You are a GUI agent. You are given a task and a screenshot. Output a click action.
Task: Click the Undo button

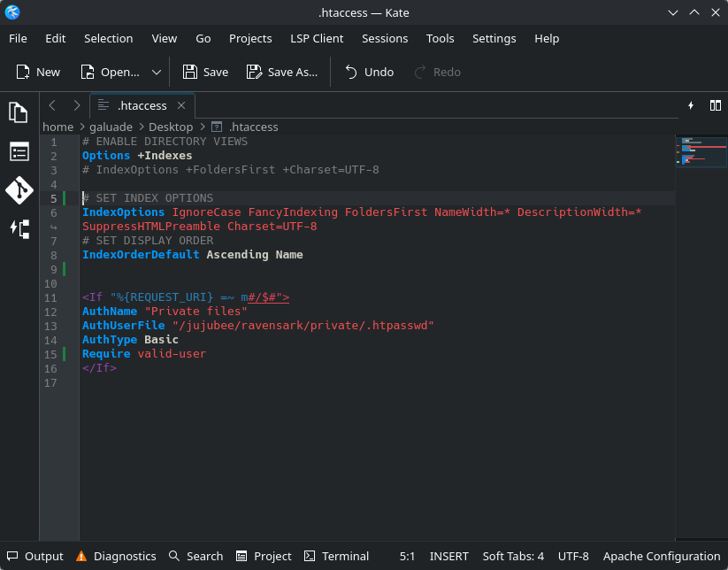tap(369, 73)
